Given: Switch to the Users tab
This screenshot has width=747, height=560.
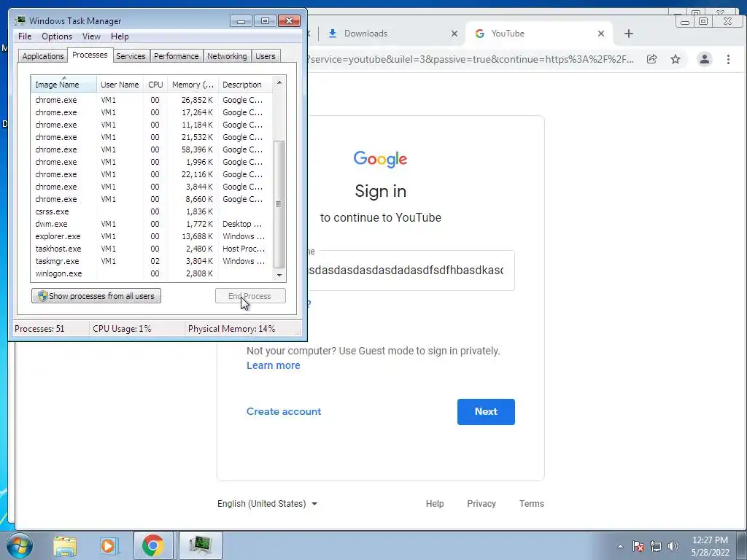Looking at the screenshot, I should (x=266, y=56).
